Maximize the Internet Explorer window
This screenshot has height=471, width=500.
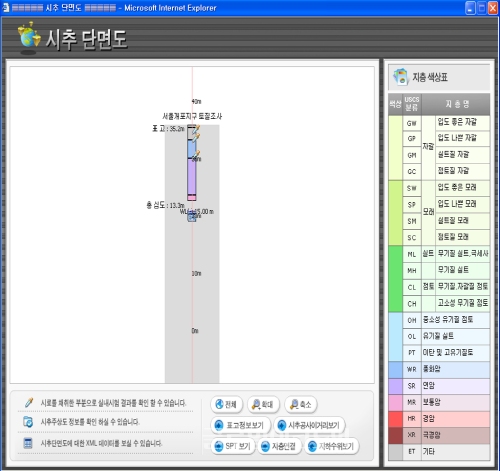pos(482,8)
